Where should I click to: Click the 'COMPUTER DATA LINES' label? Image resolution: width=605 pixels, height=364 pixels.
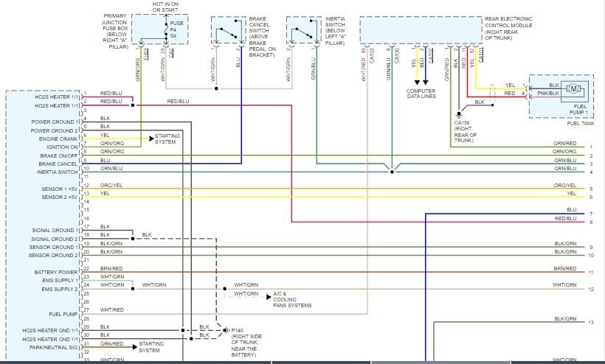tap(421, 94)
